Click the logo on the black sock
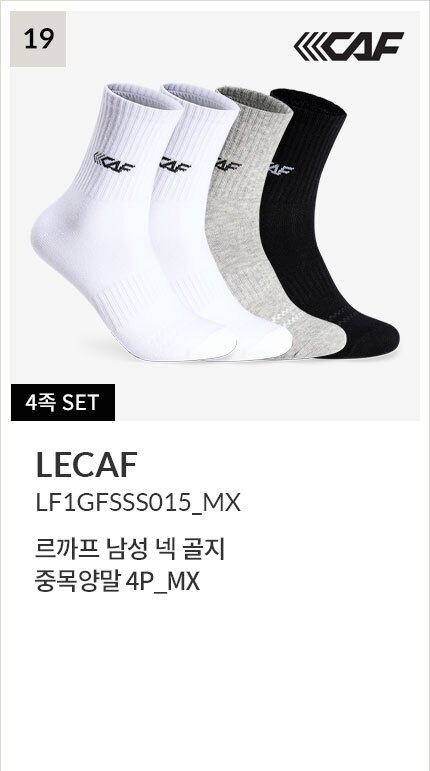 point(281,169)
